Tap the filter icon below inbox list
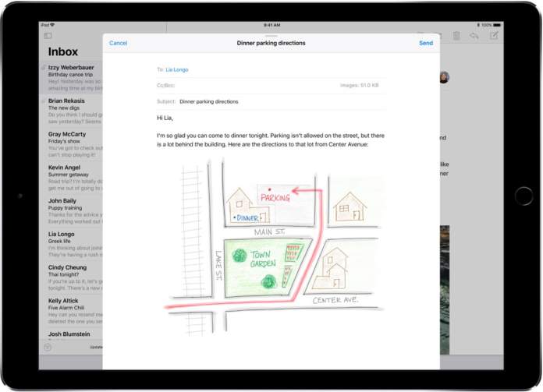The image size is (543, 392). pos(48,347)
